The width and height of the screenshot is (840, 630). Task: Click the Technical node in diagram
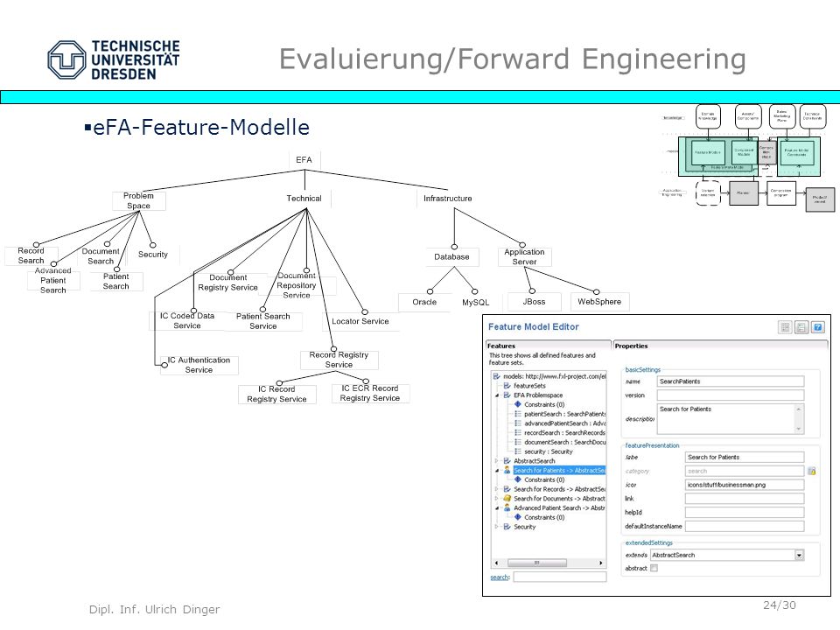[304, 199]
